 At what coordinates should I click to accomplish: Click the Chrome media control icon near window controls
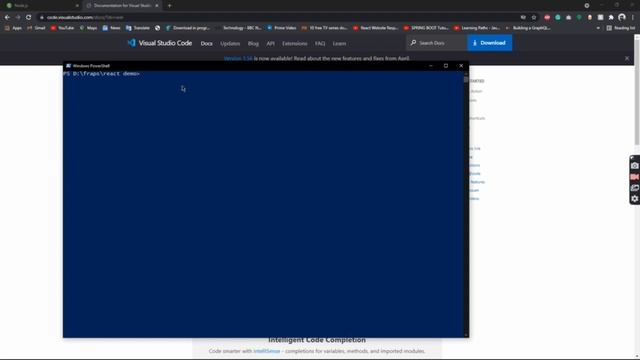pos(587,6)
